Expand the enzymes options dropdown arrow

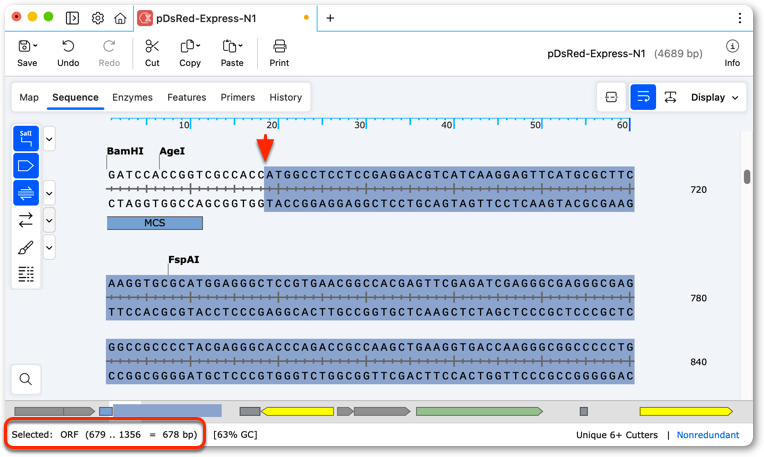click(x=49, y=139)
